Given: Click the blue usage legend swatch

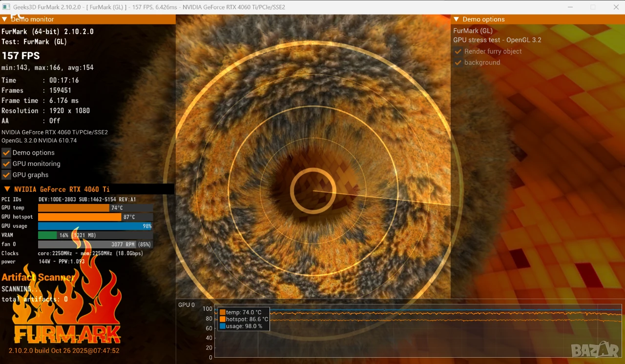Looking at the screenshot, I should (x=222, y=326).
